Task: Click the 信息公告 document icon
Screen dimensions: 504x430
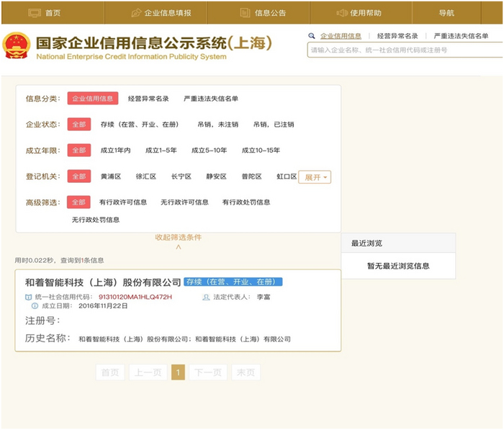Action: (245, 13)
